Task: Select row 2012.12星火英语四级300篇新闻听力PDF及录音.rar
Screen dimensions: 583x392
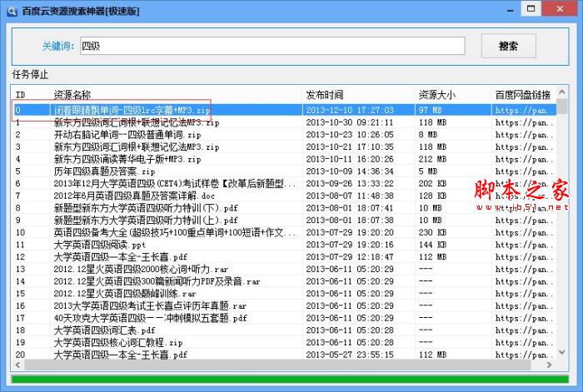Action: [x=285, y=281]
